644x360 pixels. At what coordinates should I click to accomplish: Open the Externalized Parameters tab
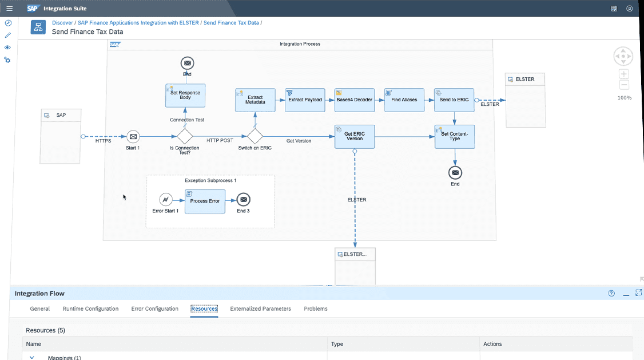pos(260,309)
